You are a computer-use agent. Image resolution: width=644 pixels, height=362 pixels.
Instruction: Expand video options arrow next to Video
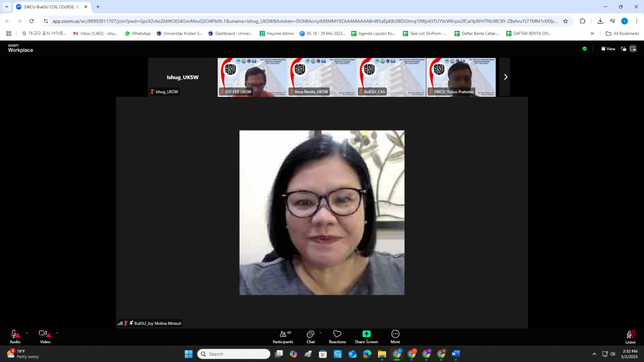coord(57,333)
